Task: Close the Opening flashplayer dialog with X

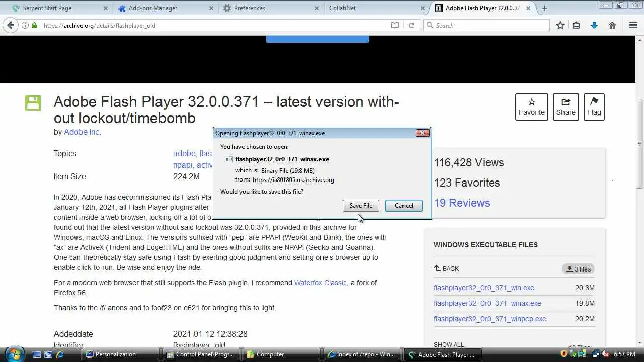Action: pyautogui.click(x=422, y=133)
